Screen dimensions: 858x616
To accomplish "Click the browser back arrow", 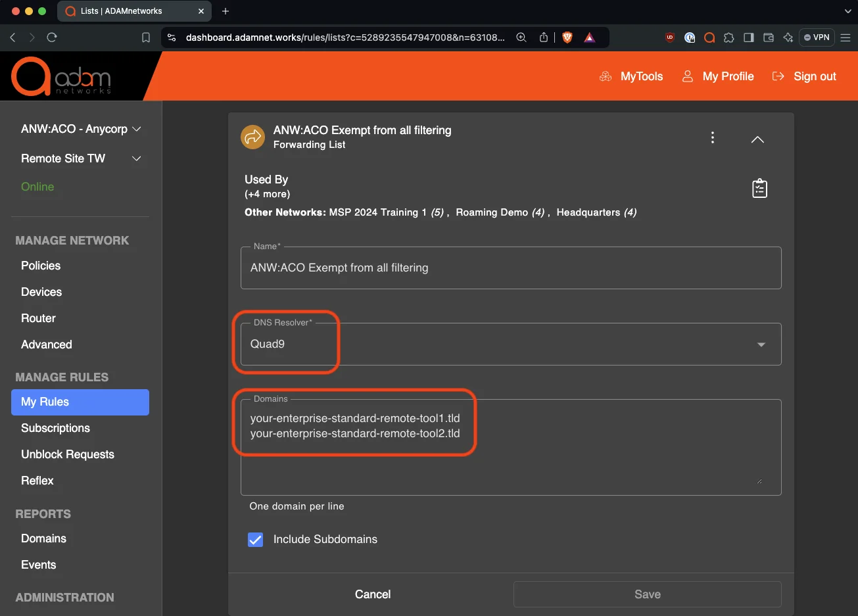I will coord(12,37).
